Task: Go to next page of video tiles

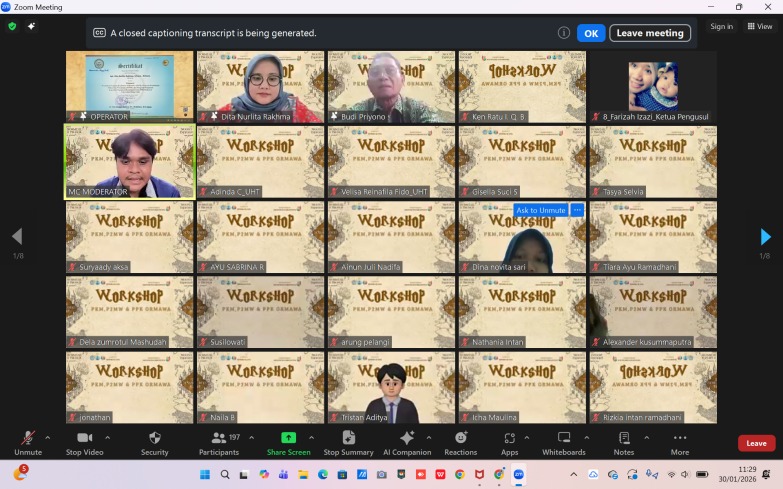Action: pos(765,237)
